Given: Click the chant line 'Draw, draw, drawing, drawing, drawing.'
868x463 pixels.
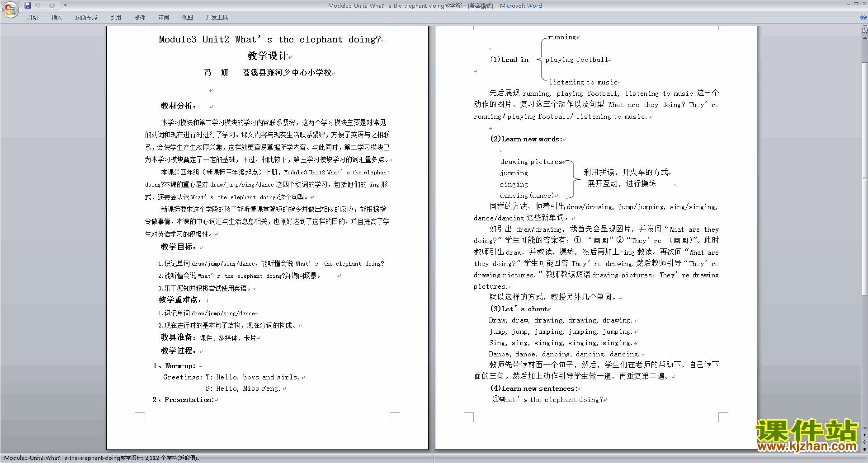Looking at the screenshot, I should (x=561, y=320).
